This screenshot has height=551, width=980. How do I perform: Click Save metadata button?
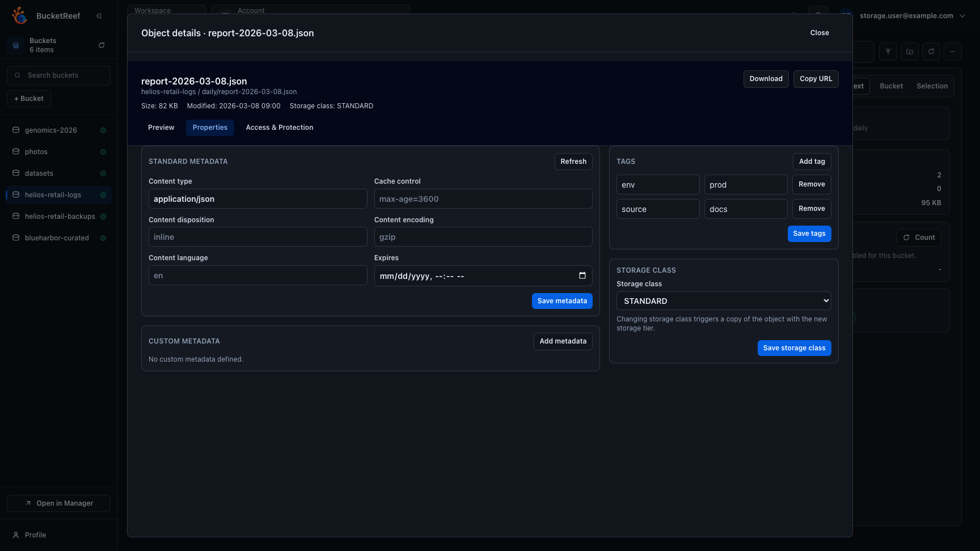pyautogui.click(x=562, y=301)
